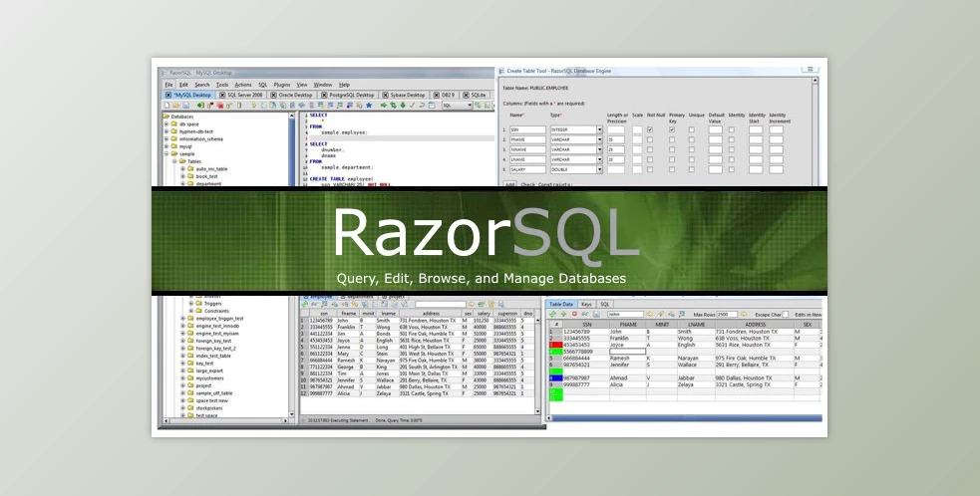The image size is (980, 496).
Task: Click the curved-arrow rollback icon in the toolbar
Action: pyautogui.click(x=422, y=106)
